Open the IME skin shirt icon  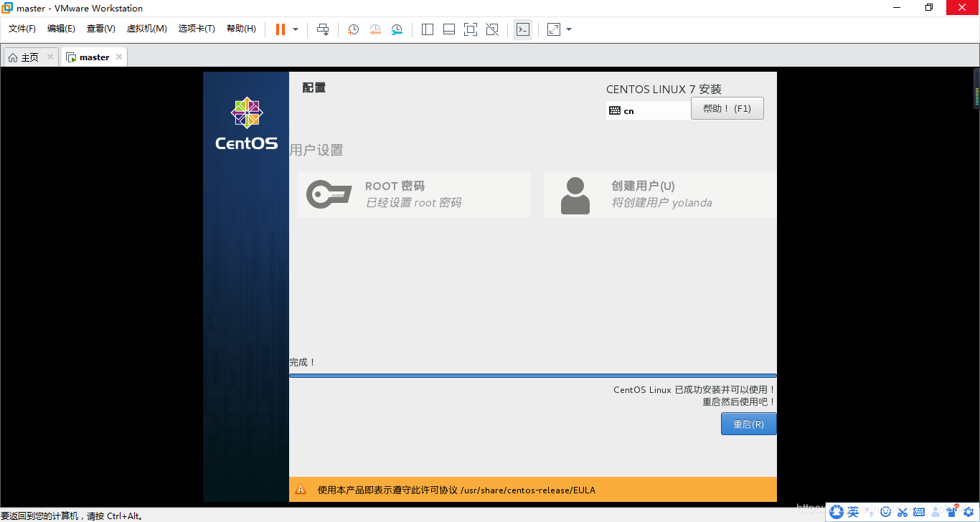point(952,511)
